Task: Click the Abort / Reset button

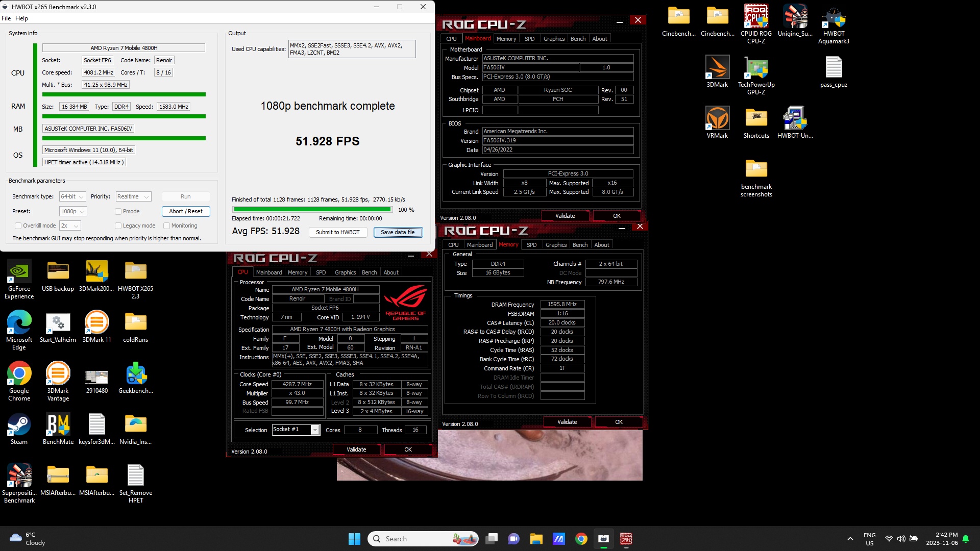Action: point(186,211)
